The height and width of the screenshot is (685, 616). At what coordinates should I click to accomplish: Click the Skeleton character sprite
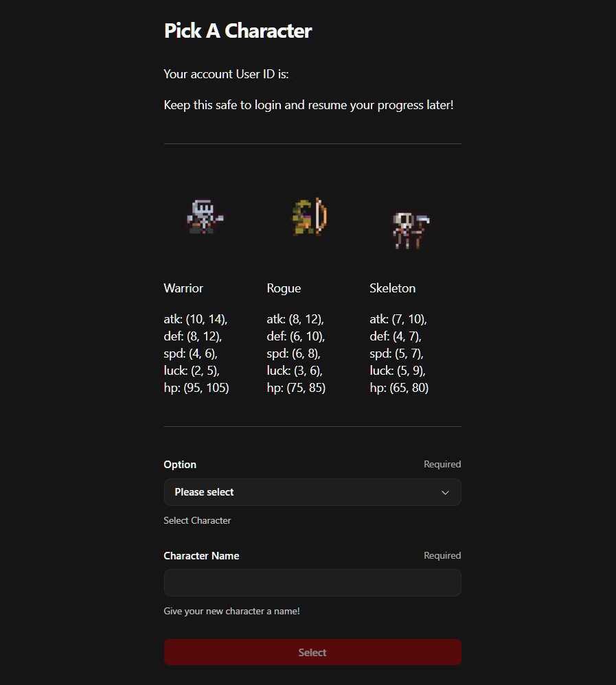(x=411, y=230)
